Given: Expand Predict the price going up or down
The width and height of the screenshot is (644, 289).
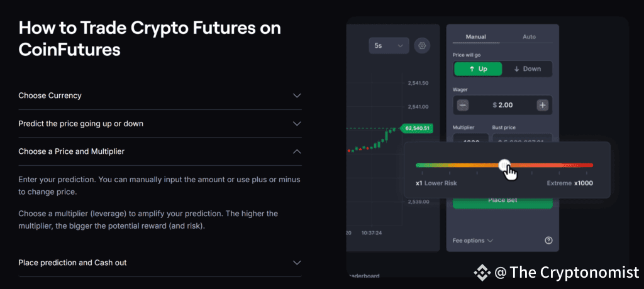Looking at the screenshot, I should point(160,124).
